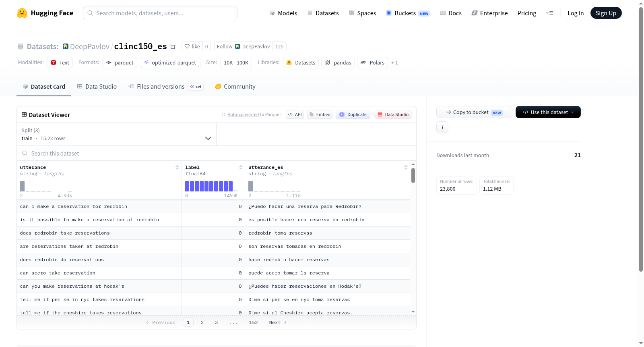Click the Log In link
The width and height of the screenshot is (644, 347).
576,13
